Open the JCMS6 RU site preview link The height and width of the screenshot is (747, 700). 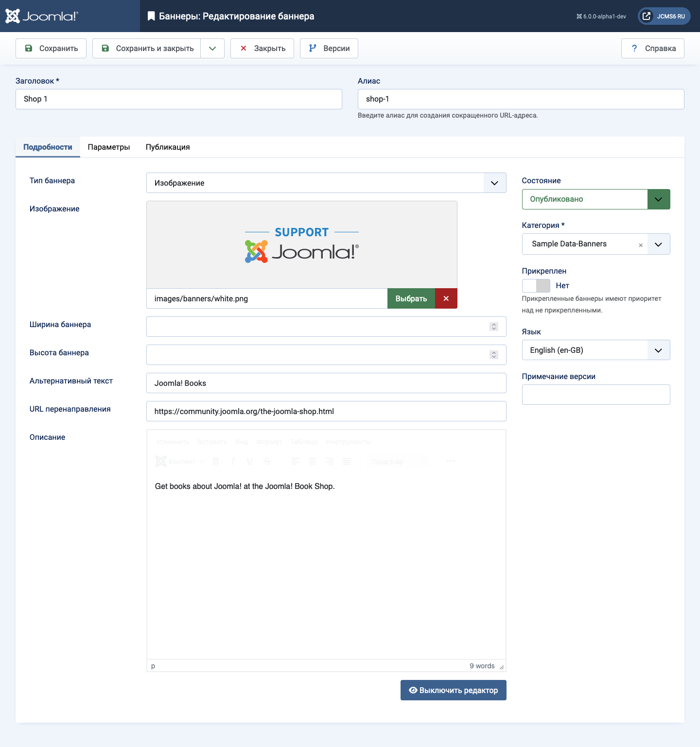tap(664, 16)
